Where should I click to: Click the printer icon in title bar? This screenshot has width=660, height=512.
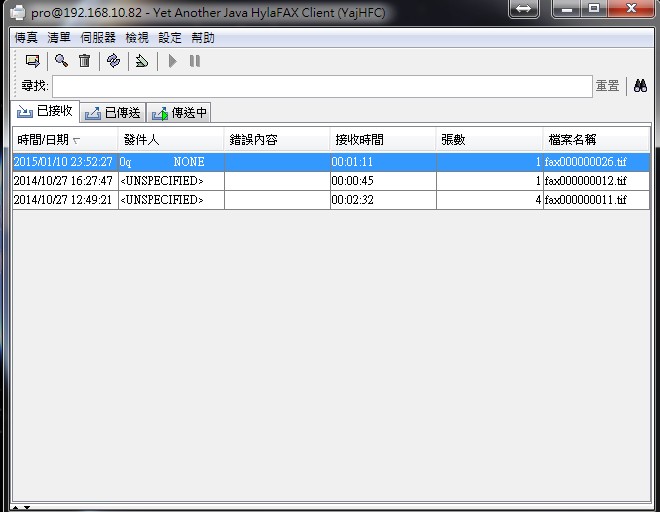(18, 12)
